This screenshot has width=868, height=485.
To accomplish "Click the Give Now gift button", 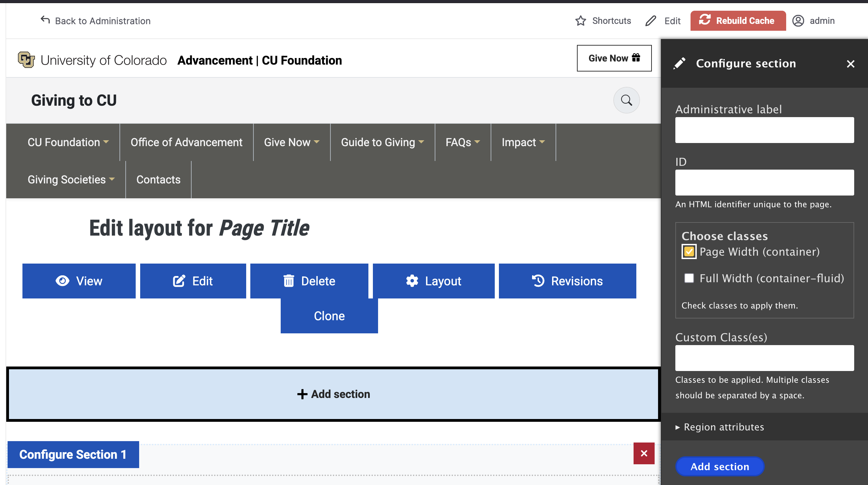I will pos(614,58).
